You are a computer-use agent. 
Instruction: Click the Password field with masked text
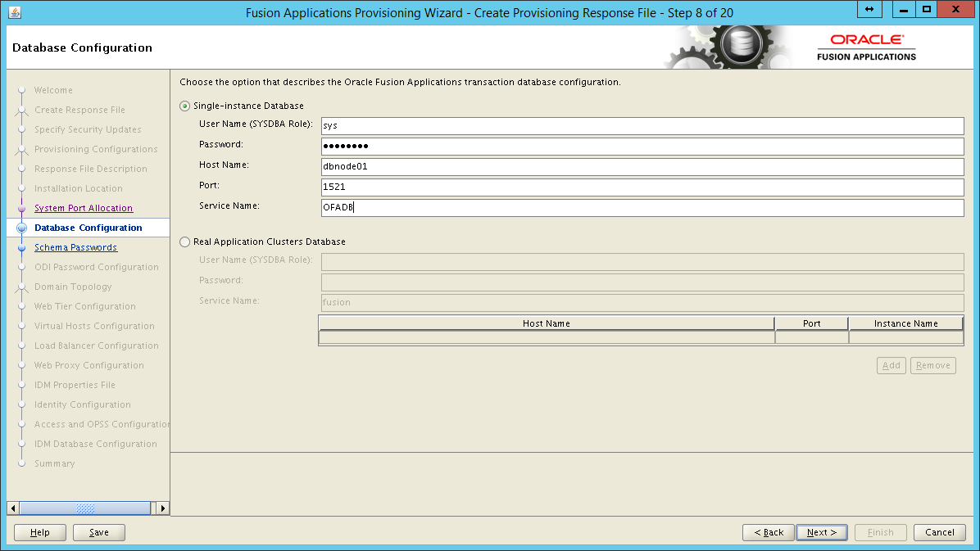click(x=642, y=147)
